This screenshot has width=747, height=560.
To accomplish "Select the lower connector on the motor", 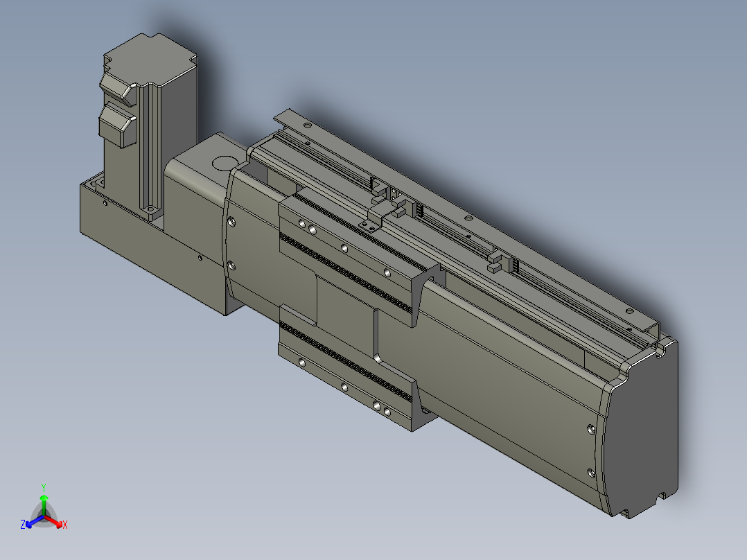I will 116,125.
